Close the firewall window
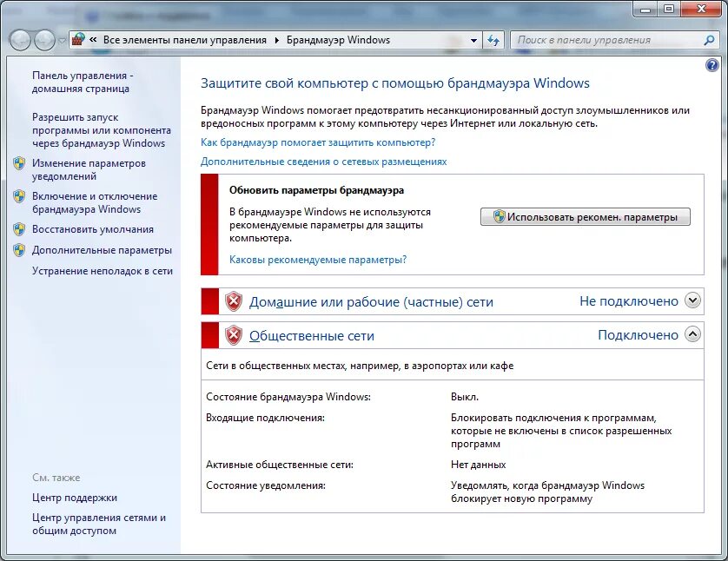Image resolution: width=728 pixels, height=561 pixels. pos(701,9)
